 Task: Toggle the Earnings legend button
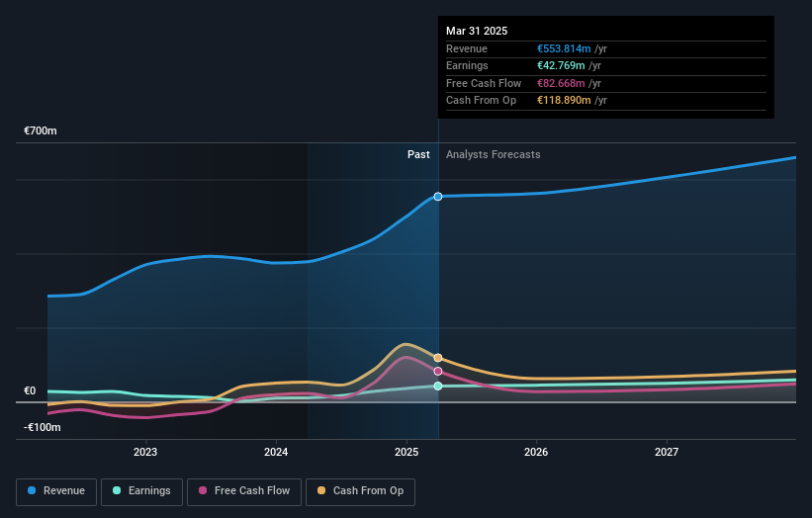tap(141, 491)
